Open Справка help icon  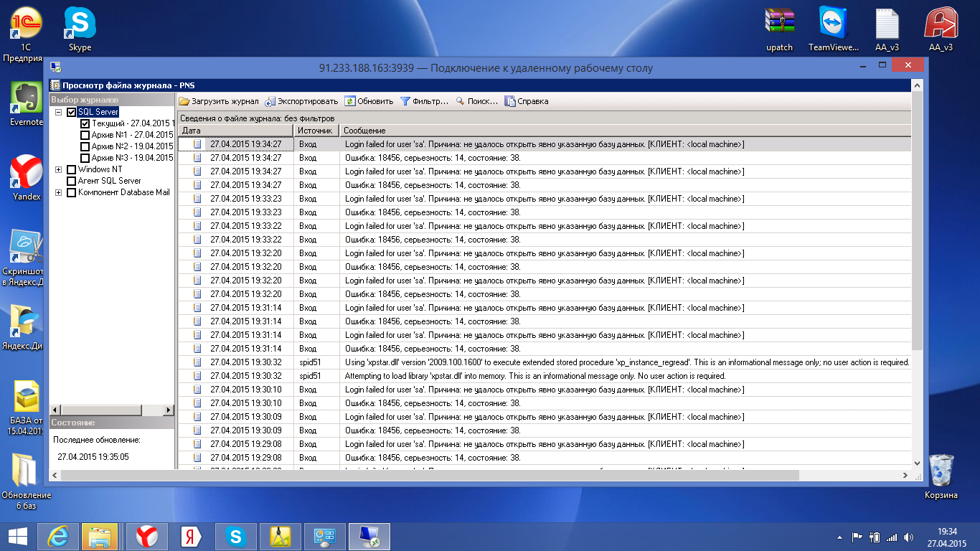pos(510,101)
